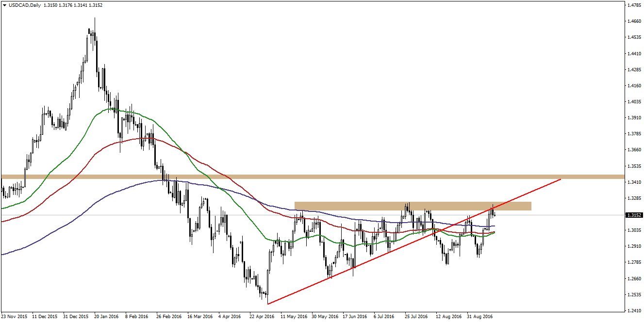Click price axis label 1.4285
This screenshot has height=322, width=644.
(x=635, y=70)
